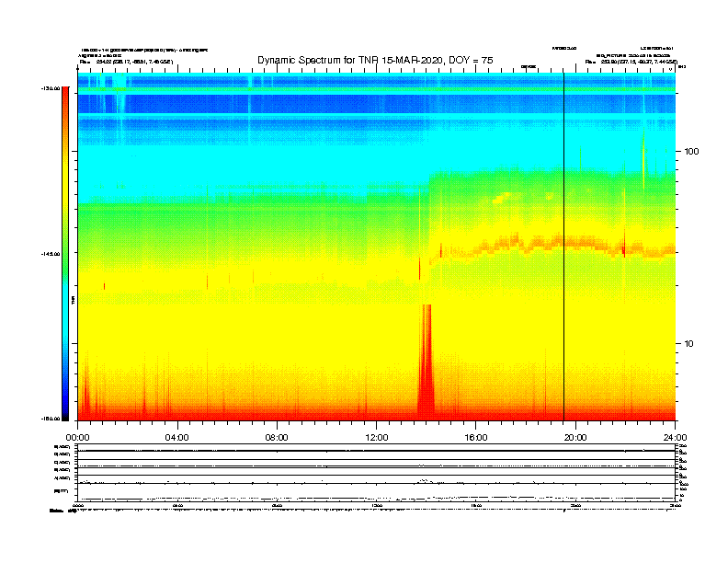
Task: Click the 16:00 time axis label
Action: click(x=476, y=438)
